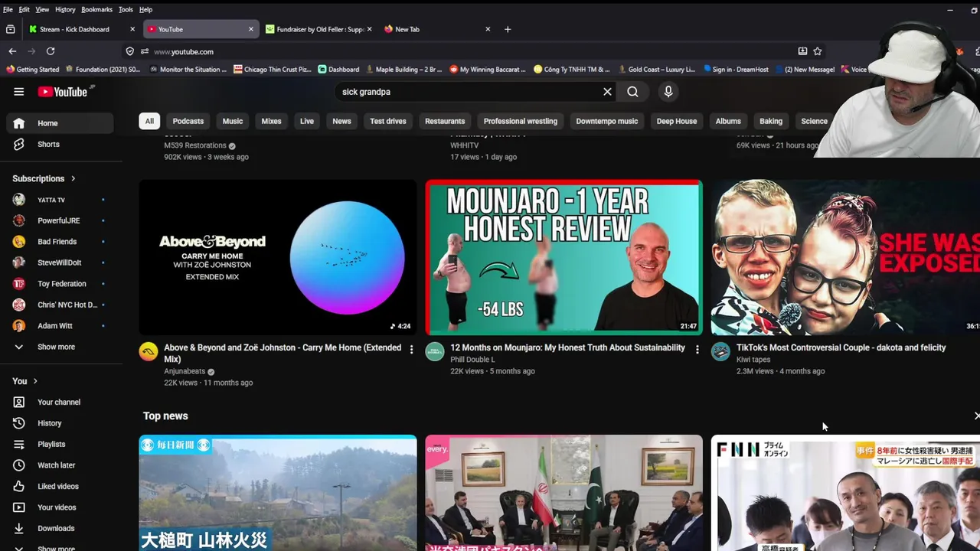Click the Kiwi tapes channel avatar
Viewport: 980px width, 551px height.
[x=720, y=351]
